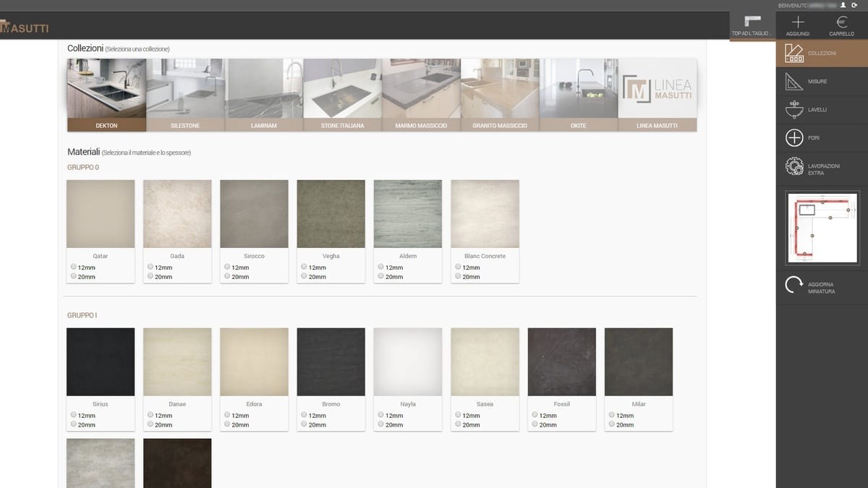Screen dimensions: 868x488
Task: Choose 12mm thickness for Fossil
Action: tap(535, 415)
